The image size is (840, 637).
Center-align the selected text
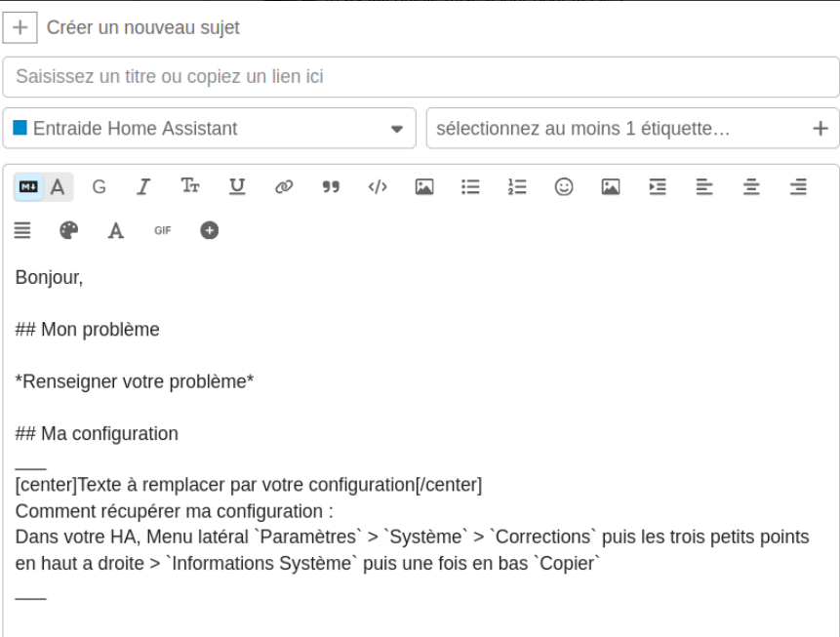pos(751,187)
